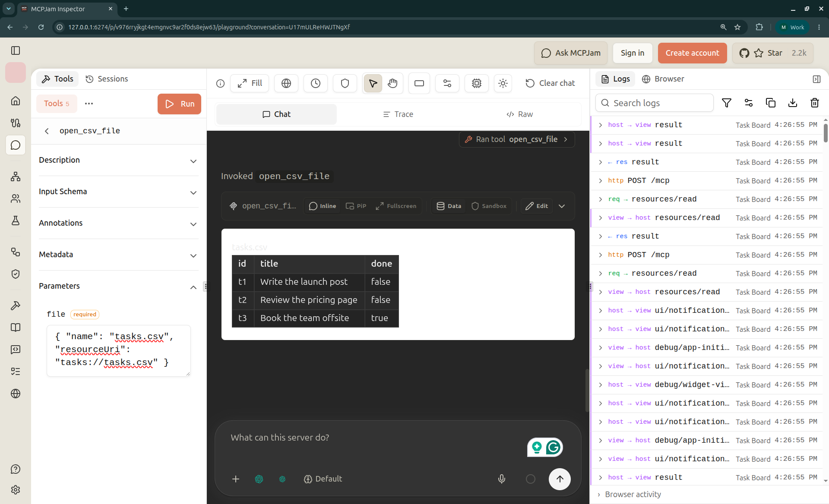The width and height of the screenshot is (829, 504).
Task: Add attachment with the plus icon
Action: pos(236,479)
